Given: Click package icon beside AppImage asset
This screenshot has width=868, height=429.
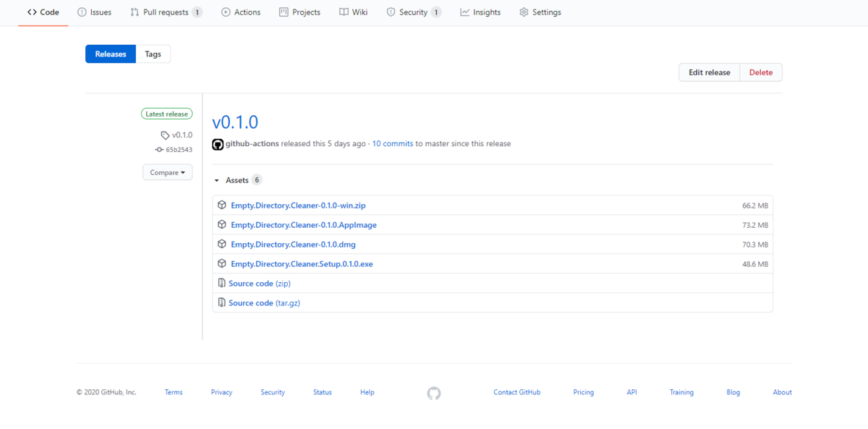Looking at the screenshot, I should point(223,225).
